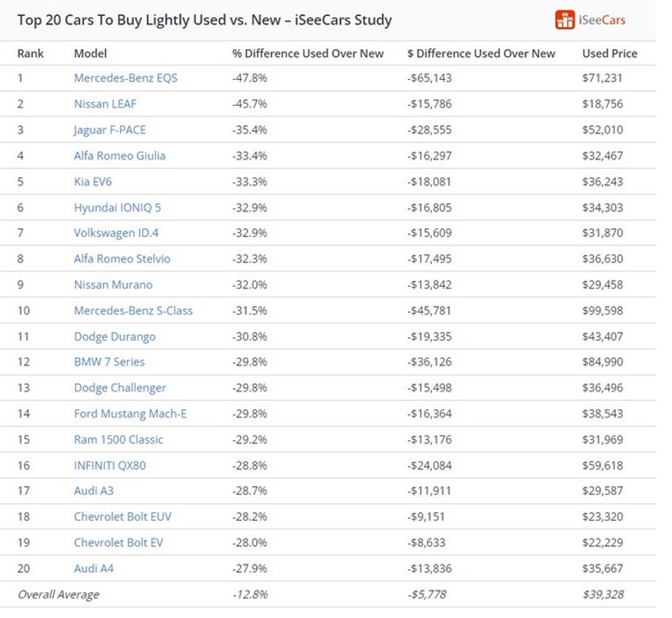Select the Alfa Romeo Giulia link
Screen dimensions: 672x618
(x=119, y=156)
